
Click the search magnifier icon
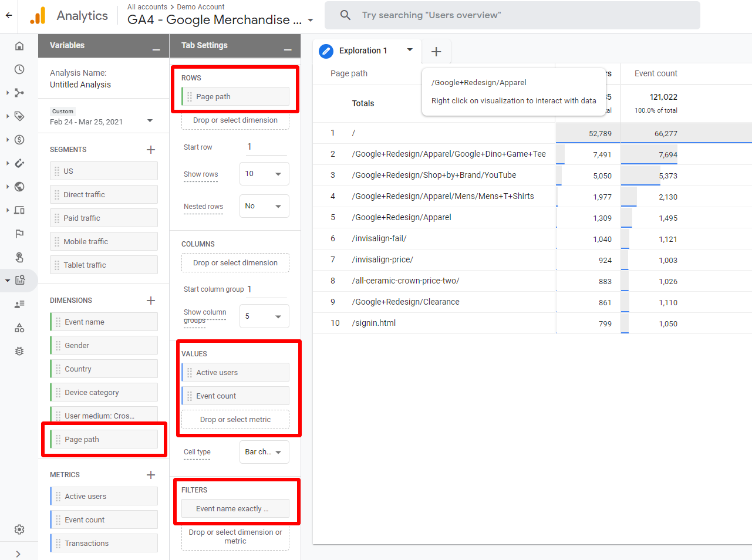(345, 15)
